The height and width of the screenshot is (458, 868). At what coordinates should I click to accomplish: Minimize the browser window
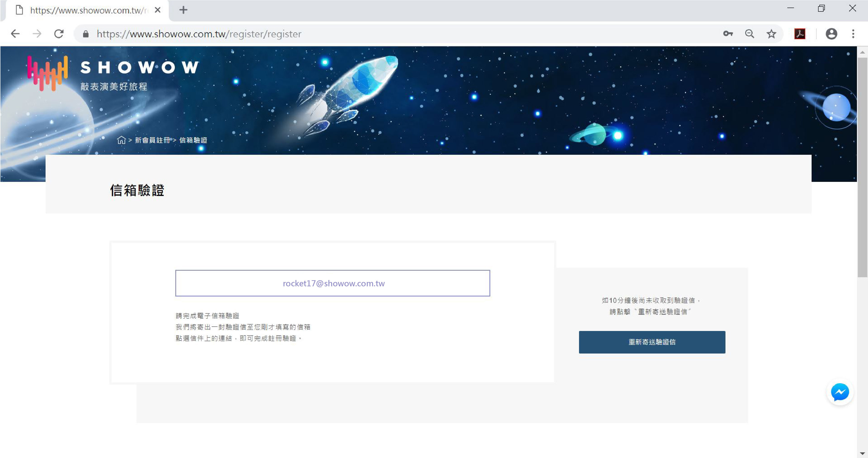[791, 8]
